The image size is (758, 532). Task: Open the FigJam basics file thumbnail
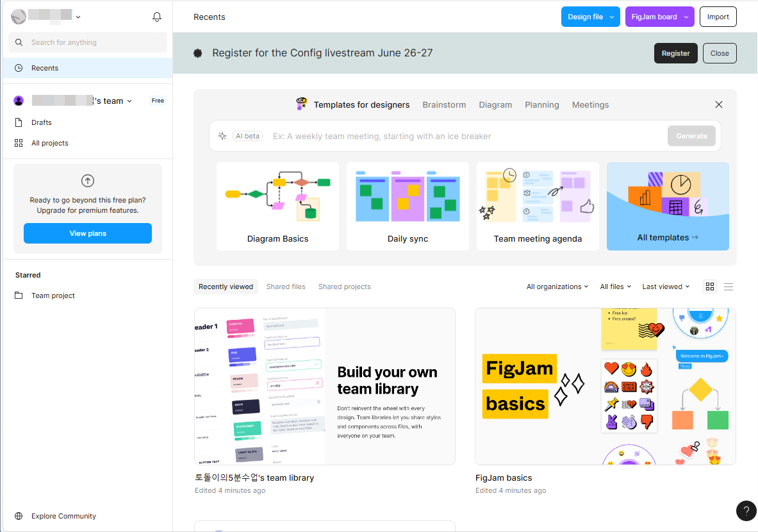(x=606, y=387)
